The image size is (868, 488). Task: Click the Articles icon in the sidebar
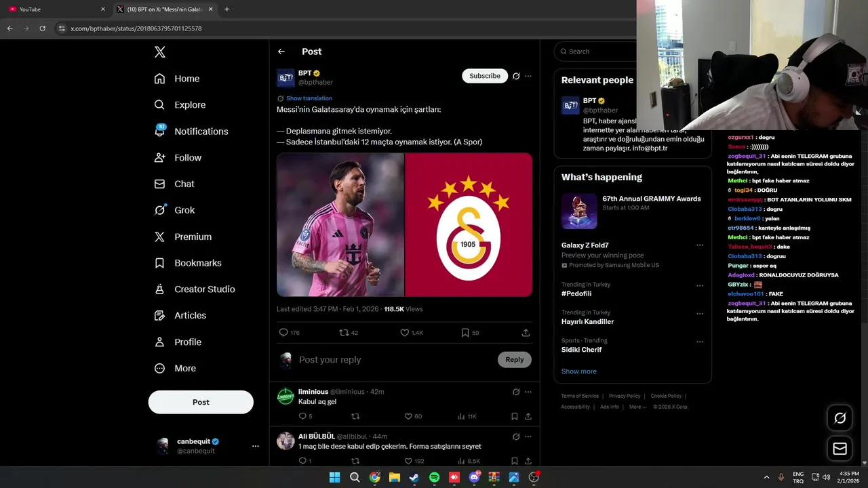click(x=159, y=316)
